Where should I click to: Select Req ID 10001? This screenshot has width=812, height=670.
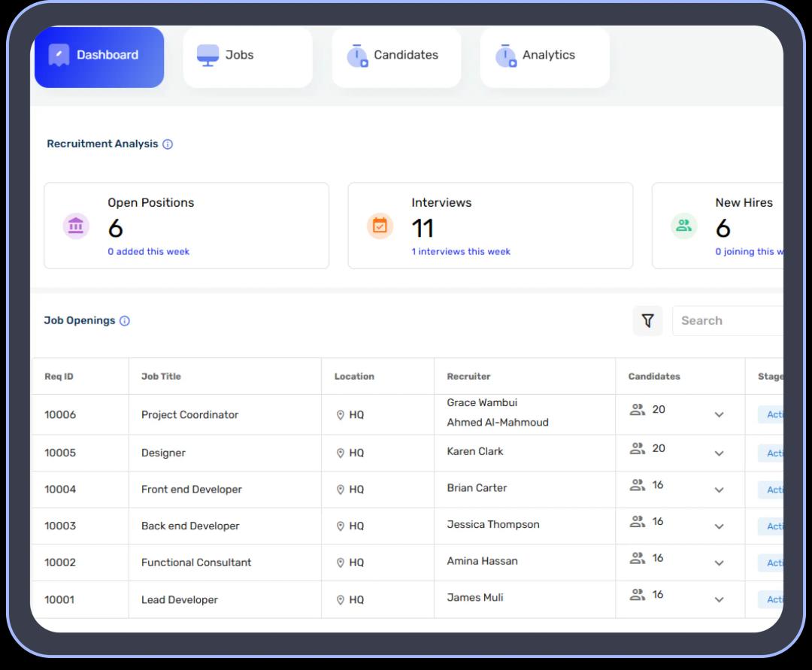click(x=59, y=599)
